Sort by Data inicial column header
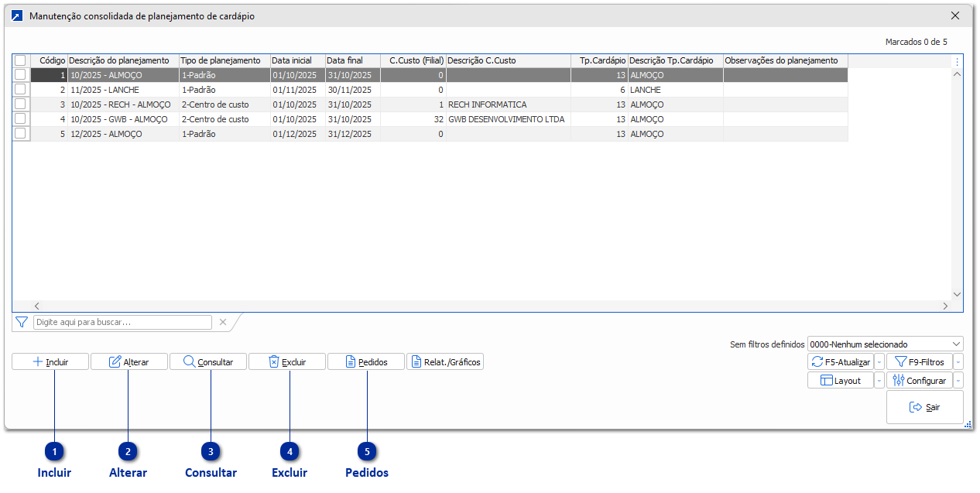The image size is (980, 493). 297,60
